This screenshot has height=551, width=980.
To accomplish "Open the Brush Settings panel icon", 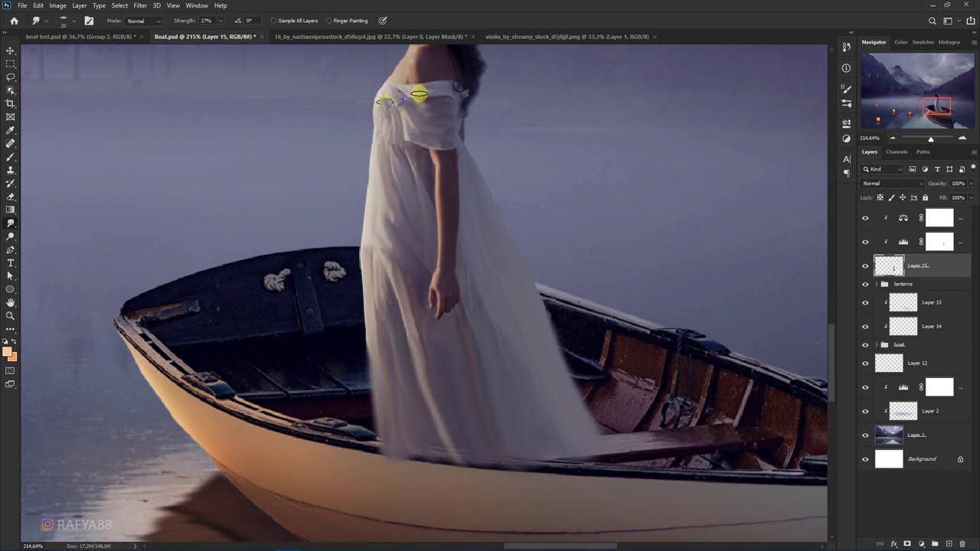I will (89, 21).
